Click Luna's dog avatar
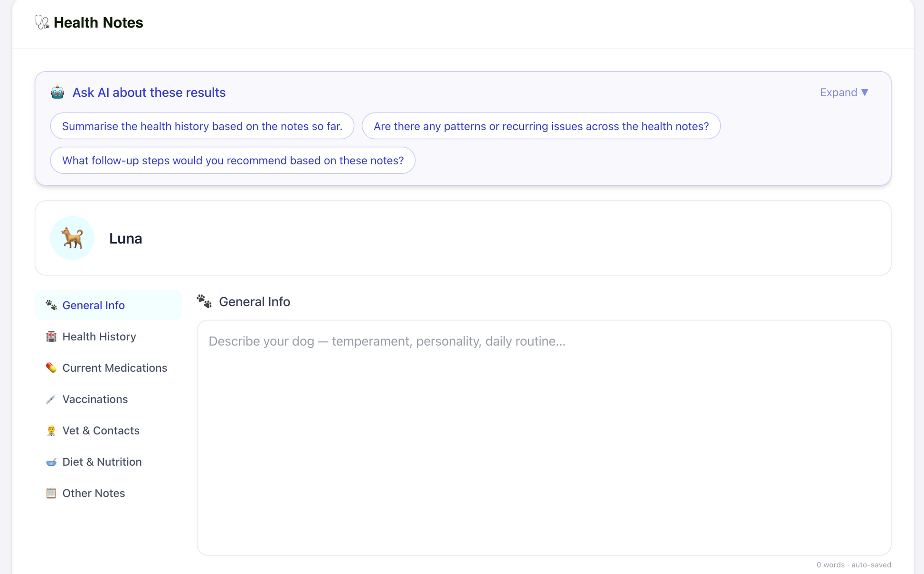Image resolution: width=924 pixels, height=574 pixels. click(x=72, y=238)
